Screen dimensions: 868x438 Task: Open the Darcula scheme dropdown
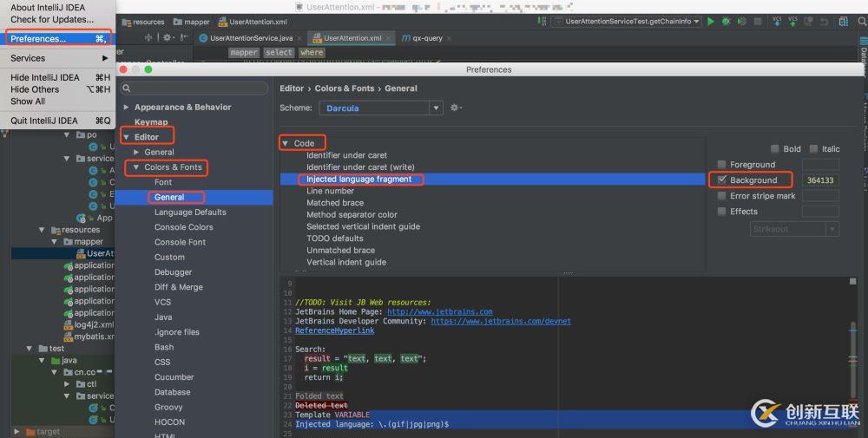(x=382, y=108)
